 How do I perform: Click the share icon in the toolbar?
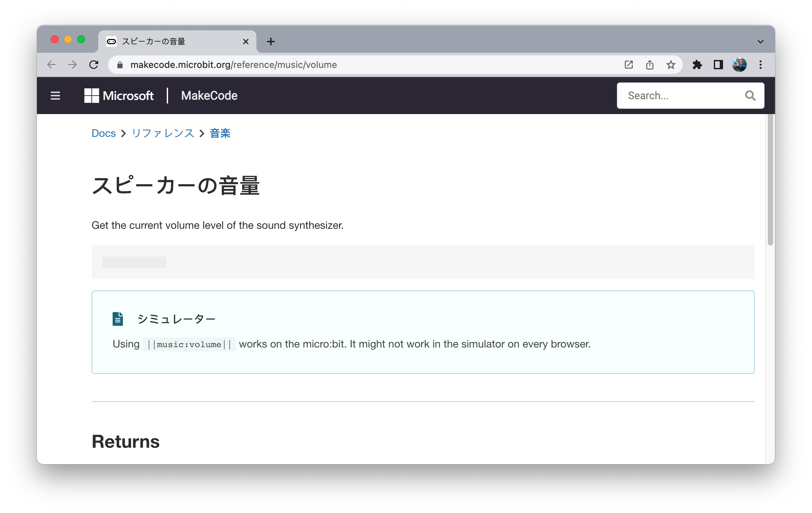[x=650, y=64]
